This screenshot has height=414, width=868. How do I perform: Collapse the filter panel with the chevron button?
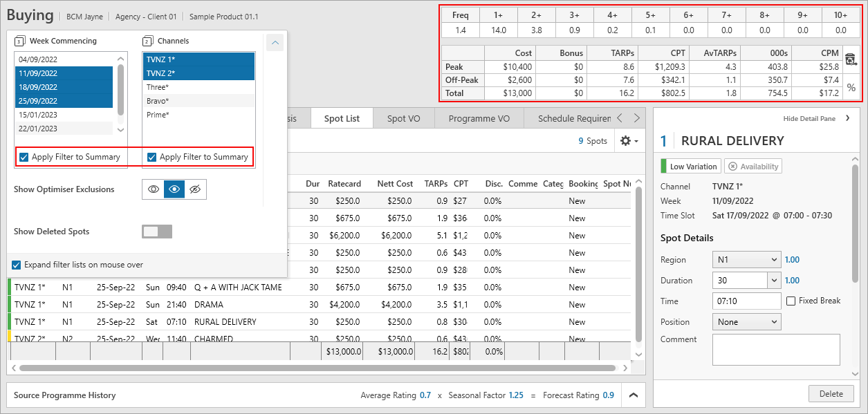[x=275, y=43]
